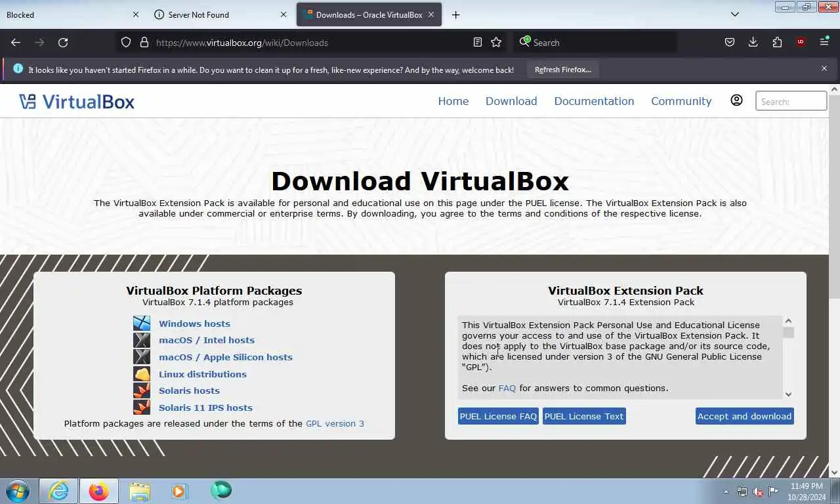This screenshot has height=504, width=840.
Task: Bookmark this page with the star icon
Action: [496, 42]
